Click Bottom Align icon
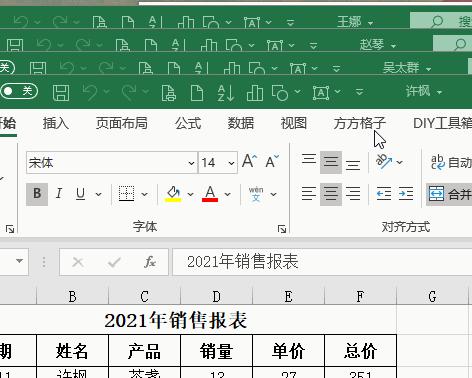Screen dimensions: 472x378 353,165
